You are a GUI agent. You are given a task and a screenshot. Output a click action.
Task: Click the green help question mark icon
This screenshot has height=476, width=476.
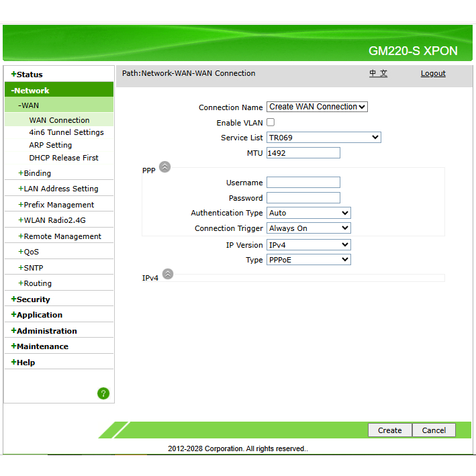(x=103, y=393)
